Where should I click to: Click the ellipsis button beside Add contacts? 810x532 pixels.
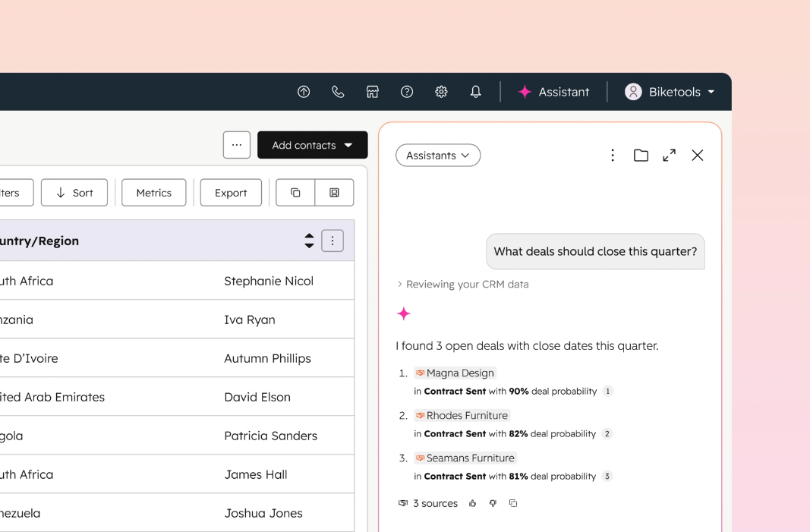click(237, 145)
